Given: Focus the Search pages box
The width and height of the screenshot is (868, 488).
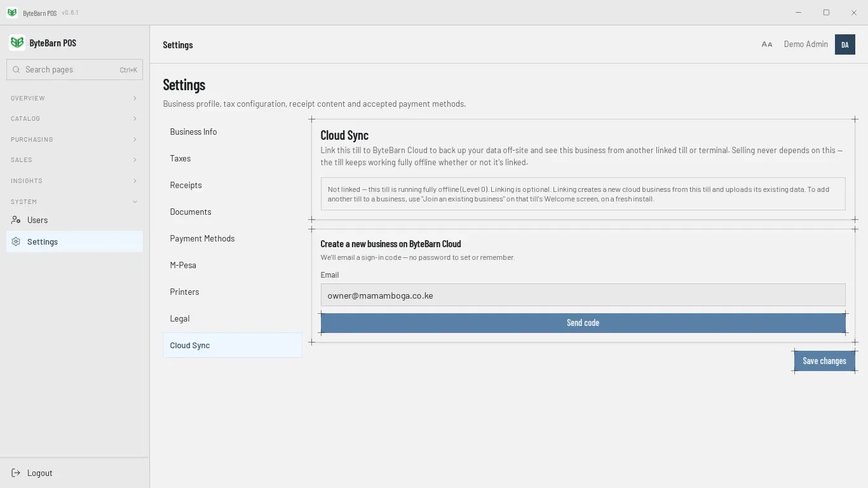Looking at the screenshot, I should point(74,70).
